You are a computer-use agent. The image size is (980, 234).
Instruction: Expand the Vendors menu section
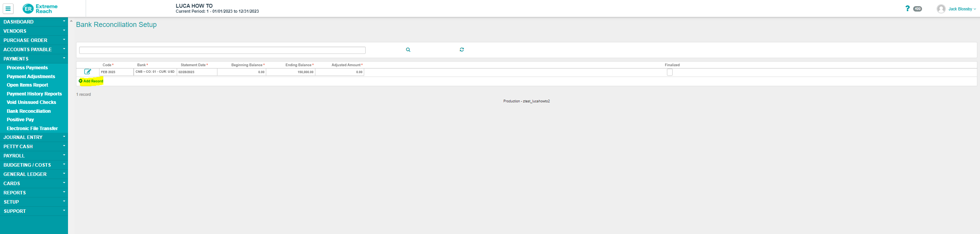tap(34, 31)
